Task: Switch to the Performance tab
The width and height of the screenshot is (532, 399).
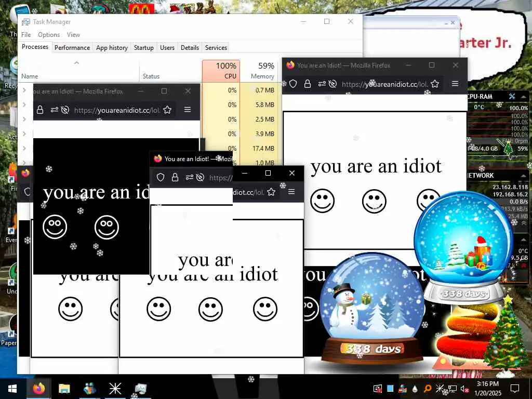Action: tap(72, 48)
